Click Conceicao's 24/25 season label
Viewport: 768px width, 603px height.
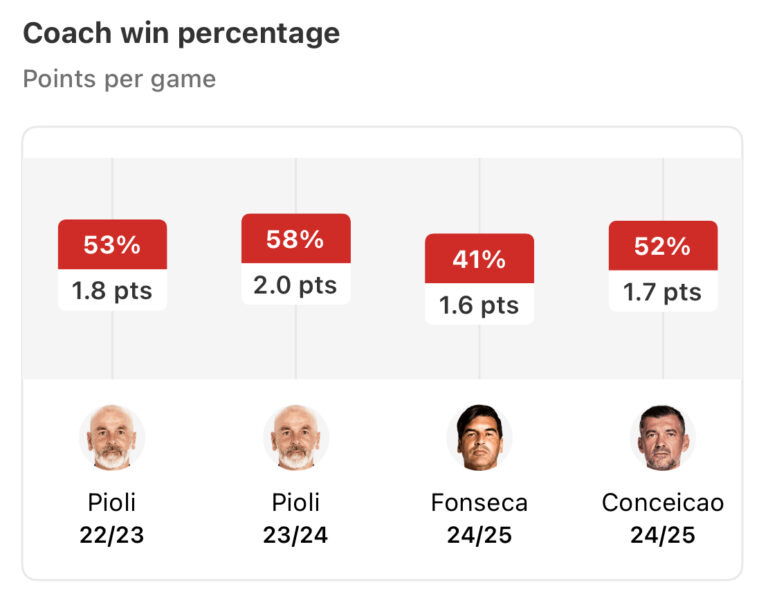click(x=663, y=535)
